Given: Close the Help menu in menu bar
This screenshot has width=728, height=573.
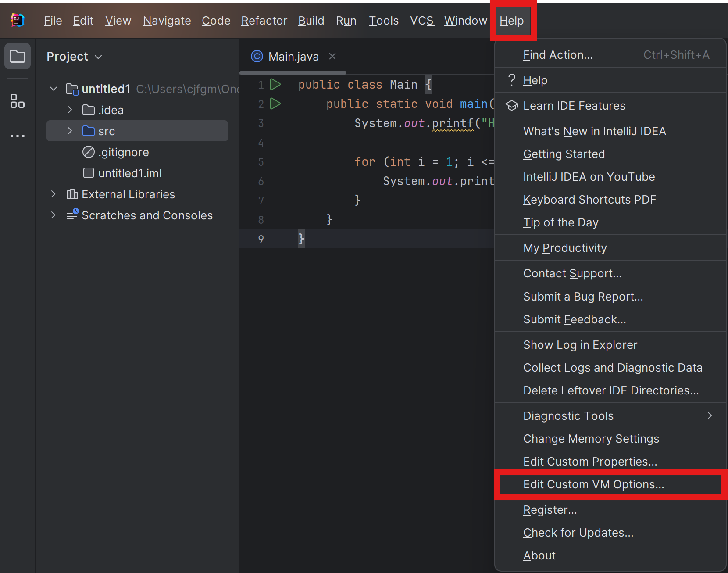Looking at the screenshot, I should pos(512,21).
